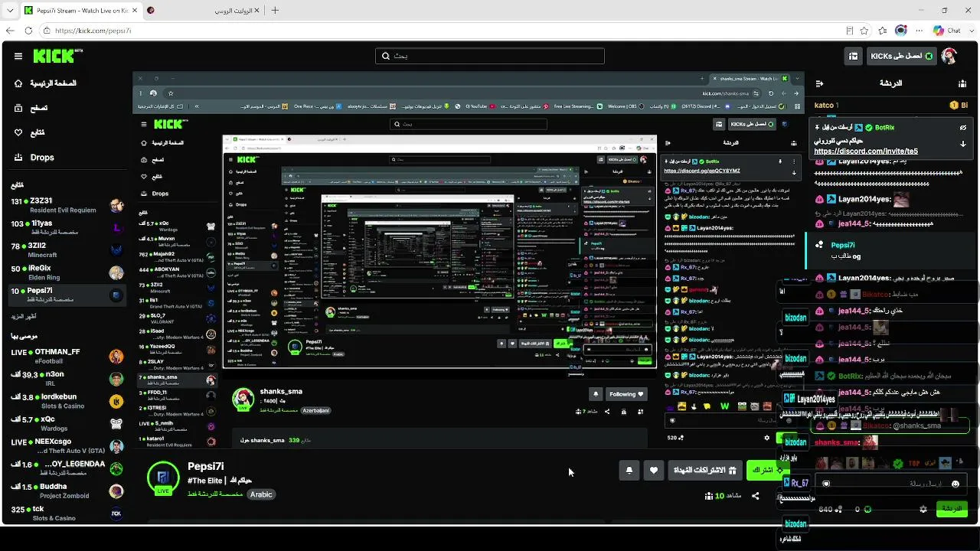The width and height of the screenshot is (980, 551).
Task: Click Azerbaijani tag in embedded stream
Action: (315, 410)
